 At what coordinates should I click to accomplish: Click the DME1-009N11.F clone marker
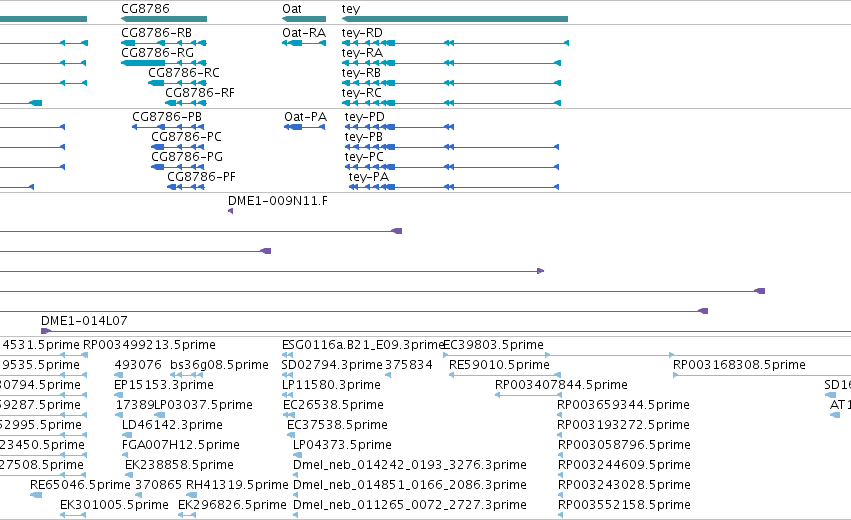point(231,211)
